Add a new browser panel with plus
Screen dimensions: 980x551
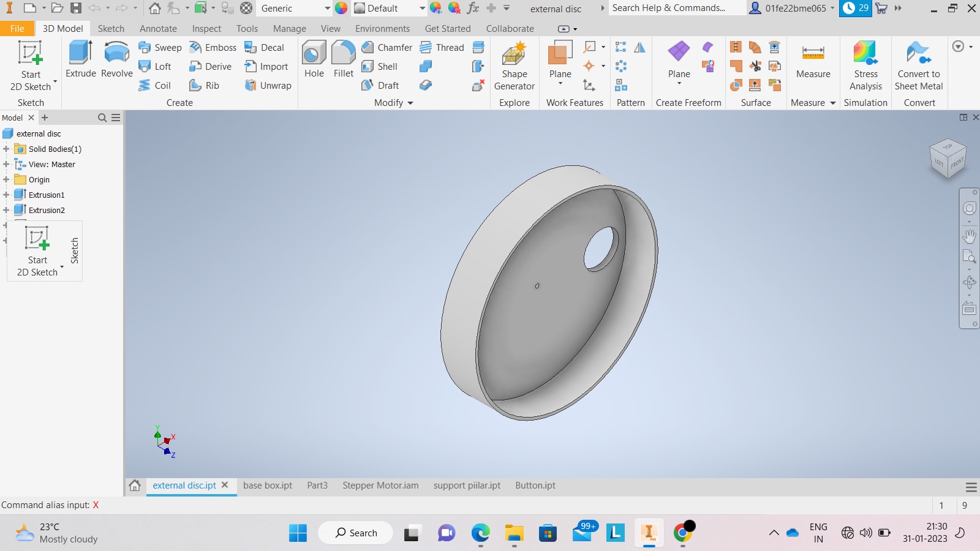click(x=45, y=118)
